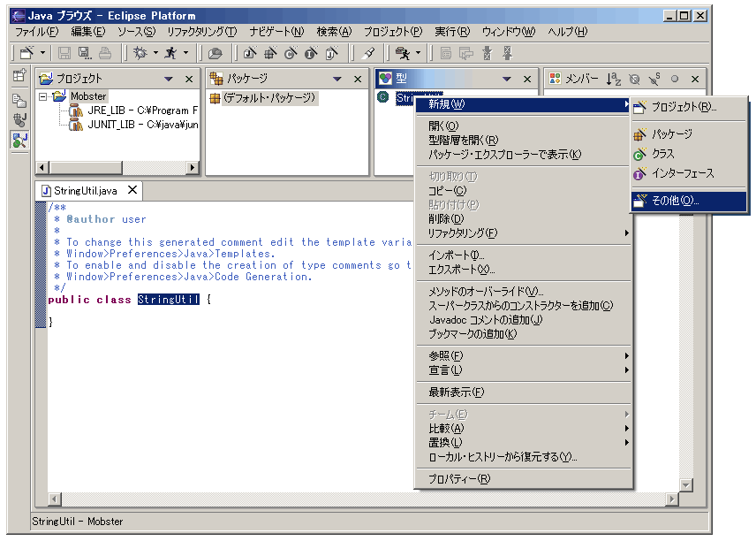Expand the 参照(F) context submenu
Screen dimensions: 756x541
click(x=524, y=355)
